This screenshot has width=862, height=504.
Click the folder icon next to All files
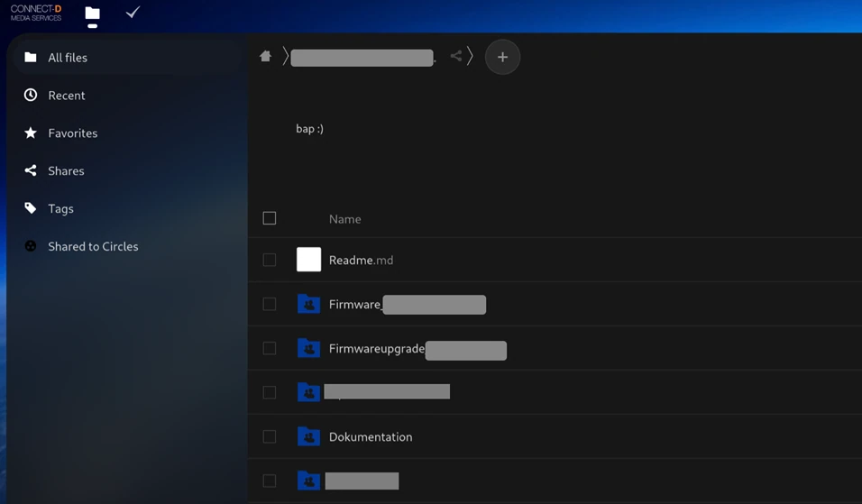[31, 57]
